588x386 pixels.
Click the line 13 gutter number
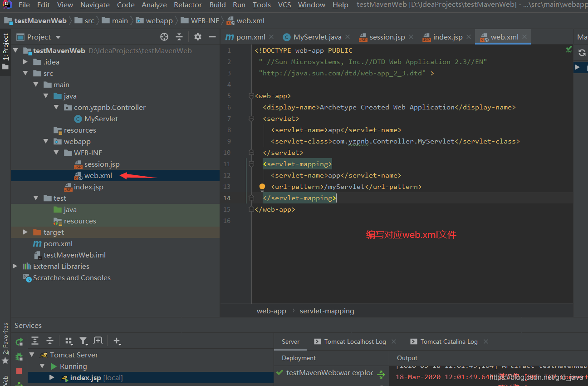tap(227, 187)
